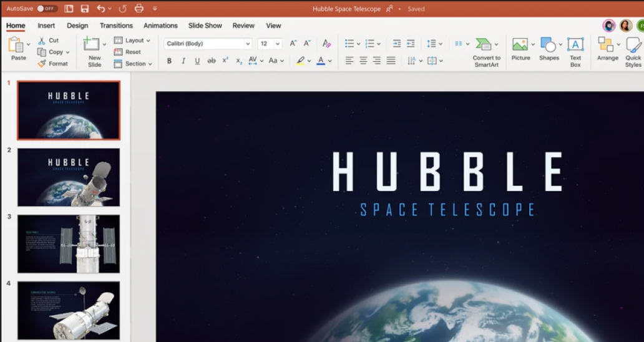Viewport: 644px width, 342px height.
Task: Toggle Superscript formatting
Action: (225, 61)
